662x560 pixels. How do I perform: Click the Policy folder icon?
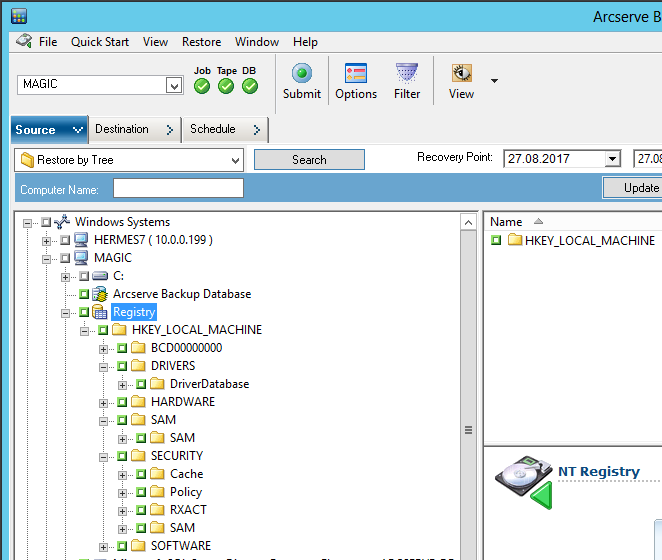pos(157,492)
